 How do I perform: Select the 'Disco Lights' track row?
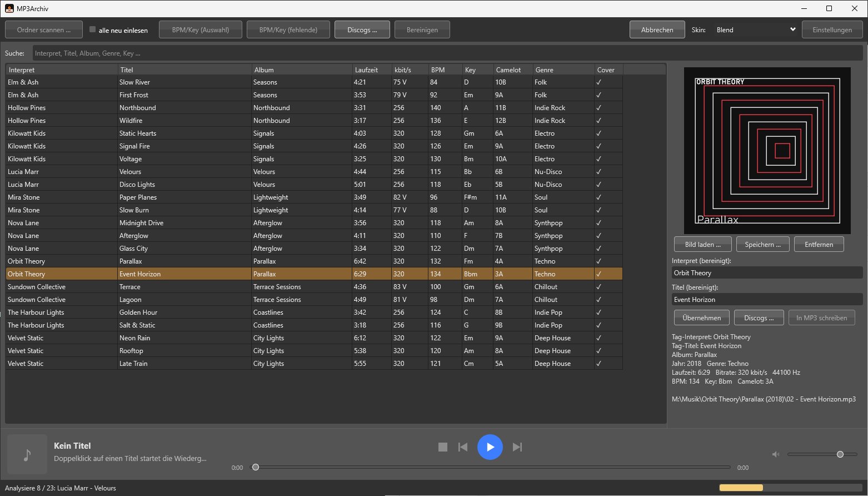click(314, 185)
